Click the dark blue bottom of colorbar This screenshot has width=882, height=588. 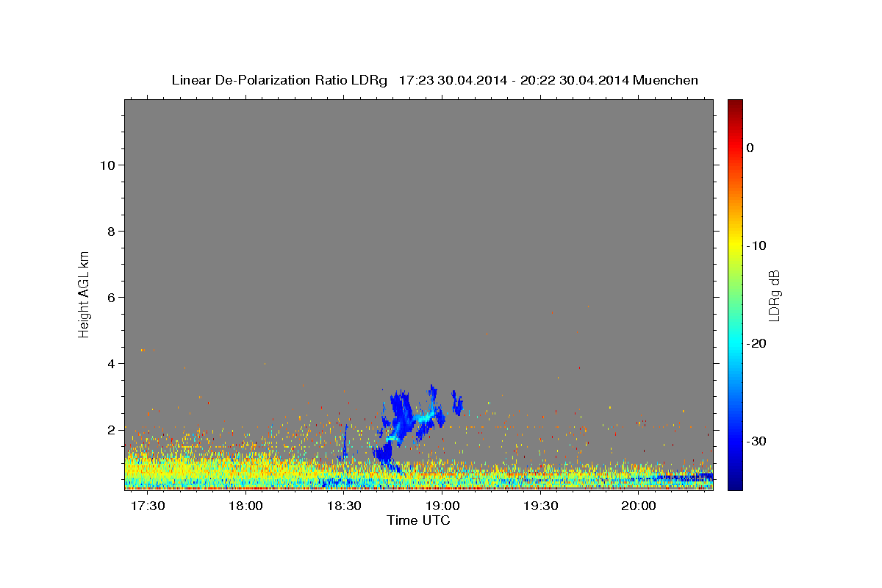point(735,483)
